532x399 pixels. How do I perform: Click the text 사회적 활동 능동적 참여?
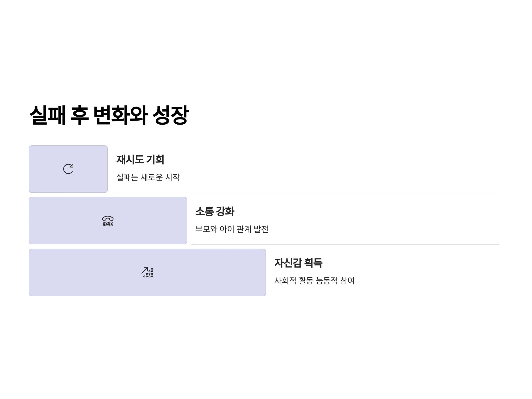[x=314, y=280]
